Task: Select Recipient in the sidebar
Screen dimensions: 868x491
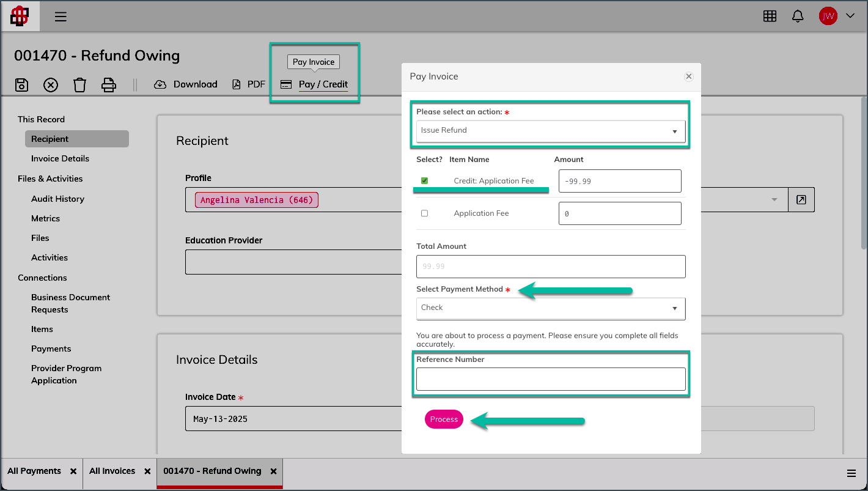Action: [77, 139]
